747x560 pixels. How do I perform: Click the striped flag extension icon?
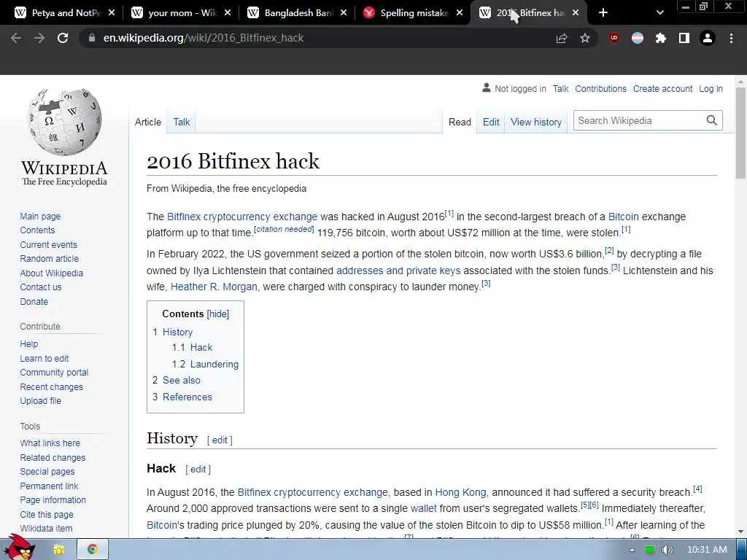pos(638,38)
